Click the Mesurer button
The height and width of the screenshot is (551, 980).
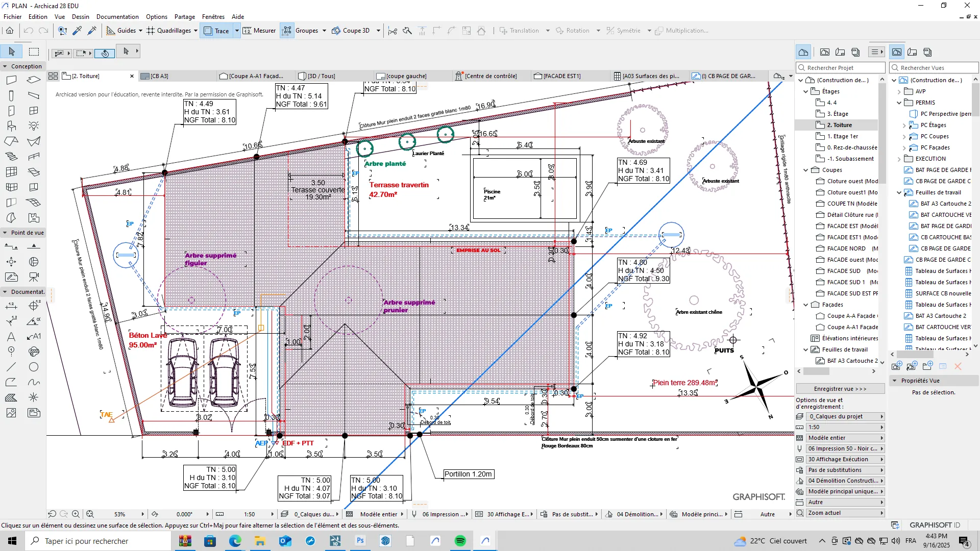click(259, 31)
